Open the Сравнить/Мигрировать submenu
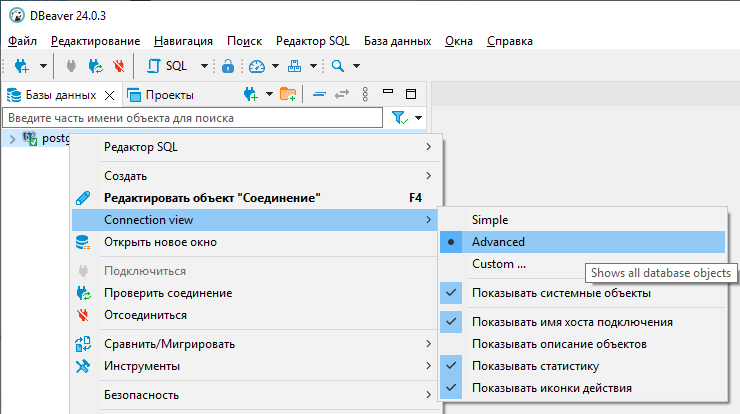Image resolution: width=740 pixels, height=414 pixels. coord(254,344)
